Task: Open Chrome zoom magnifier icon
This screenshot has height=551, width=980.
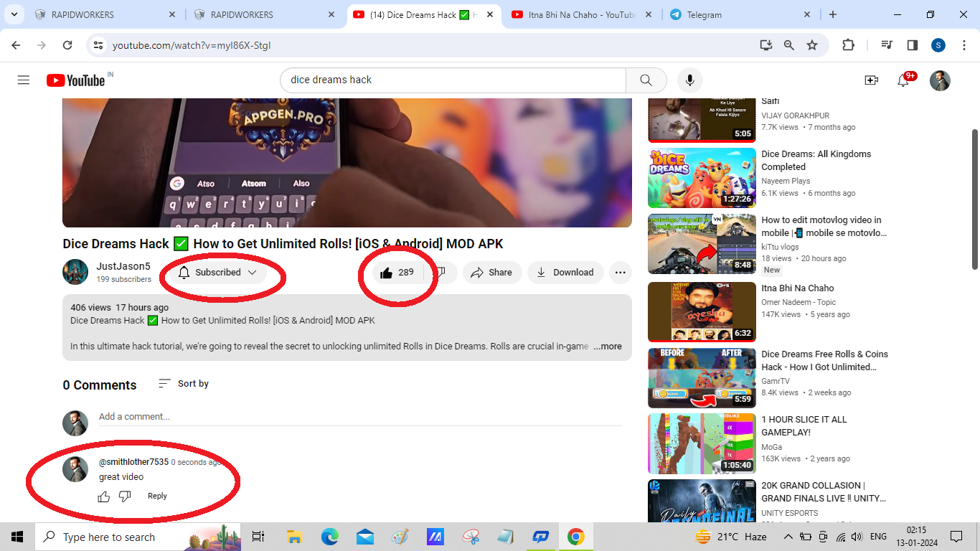Action: (789, 45)
